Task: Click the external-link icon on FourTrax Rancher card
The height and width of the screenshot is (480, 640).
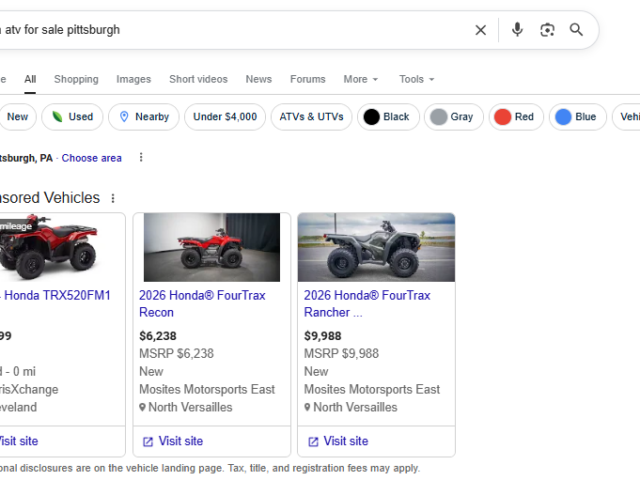Action: tap(313, 442)
